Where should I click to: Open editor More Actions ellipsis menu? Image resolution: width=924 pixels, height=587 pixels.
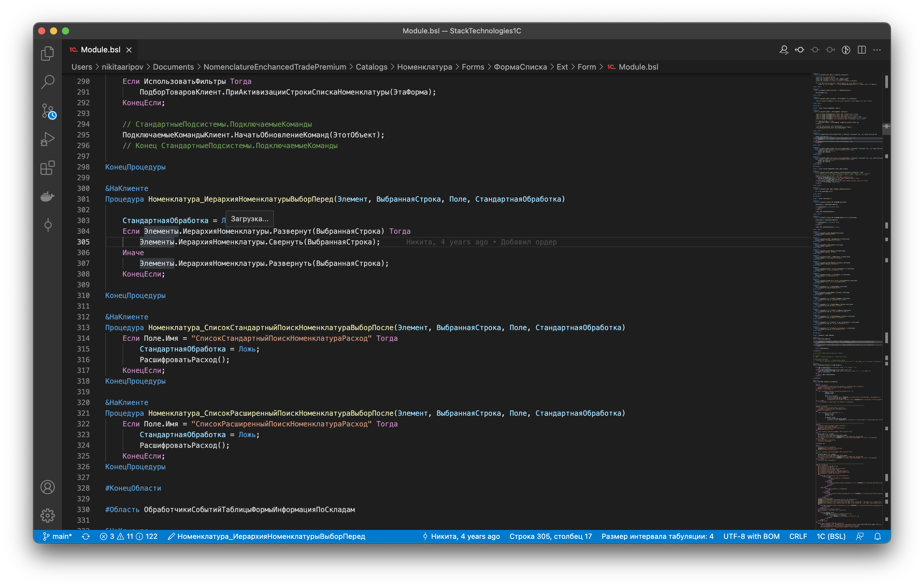click(877, 50)
